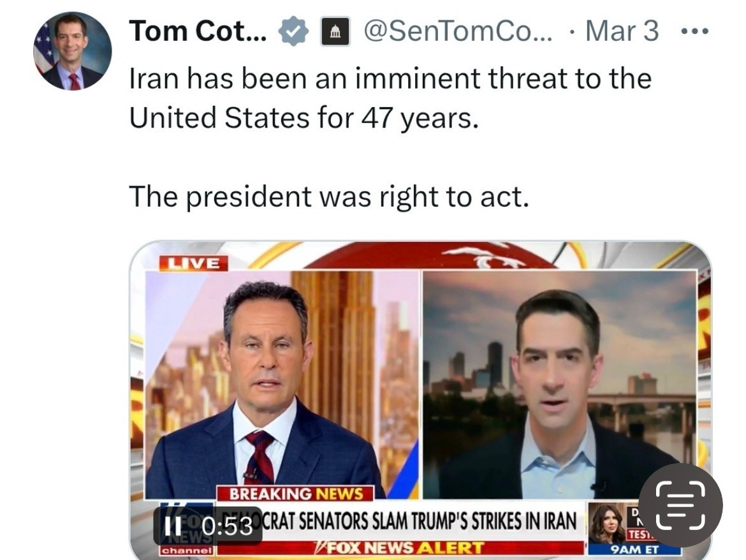Click "The president was right to act." line
Image resolution: width=746 pixels, height=560 pixels.
[x=329, y=196]
